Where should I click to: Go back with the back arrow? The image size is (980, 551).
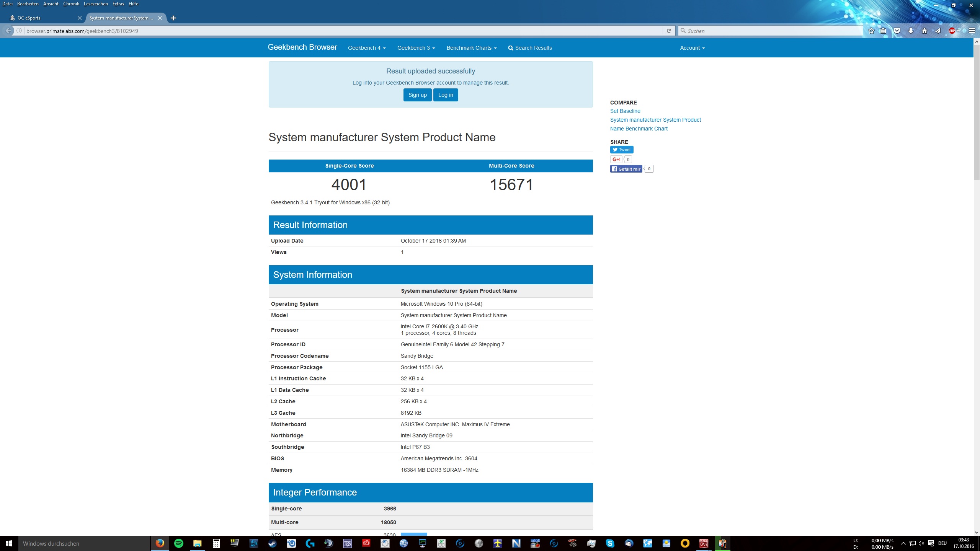pyautogui.click(x=8, y=31)
